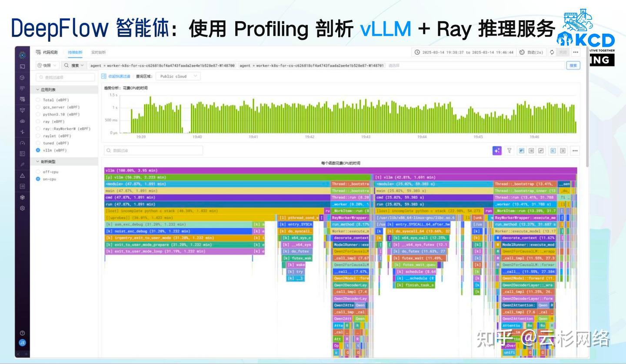Click the [k] asm_exc_debug (31.20%) bar
Image resolution: width=626 pixels, height=364 pixels.
178,225
